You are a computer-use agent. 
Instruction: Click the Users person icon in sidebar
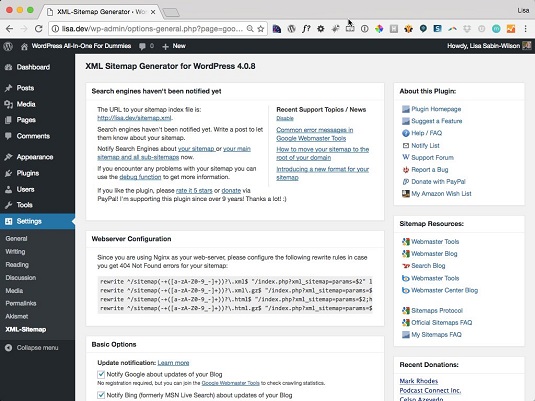pos(9,189)
